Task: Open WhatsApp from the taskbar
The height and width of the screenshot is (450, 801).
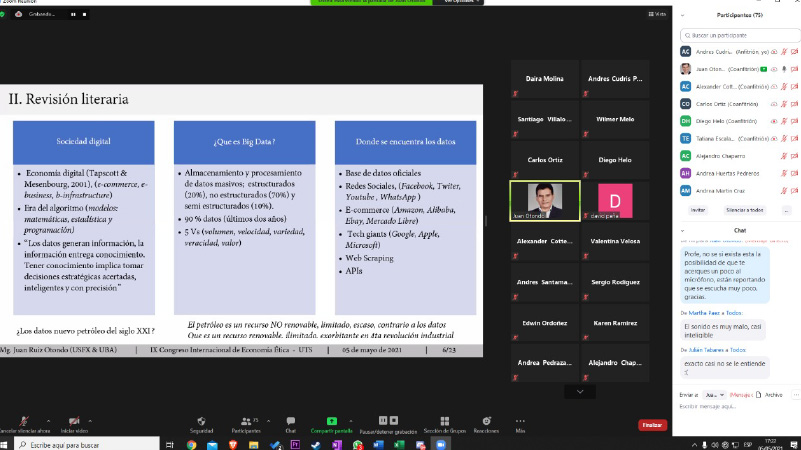Action: coord(358,445)
